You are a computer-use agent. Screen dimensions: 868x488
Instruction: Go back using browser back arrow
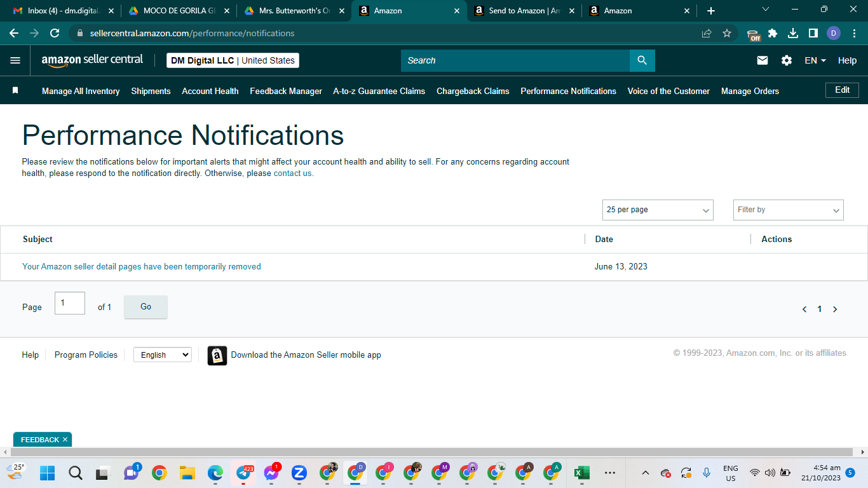point(14,33)
